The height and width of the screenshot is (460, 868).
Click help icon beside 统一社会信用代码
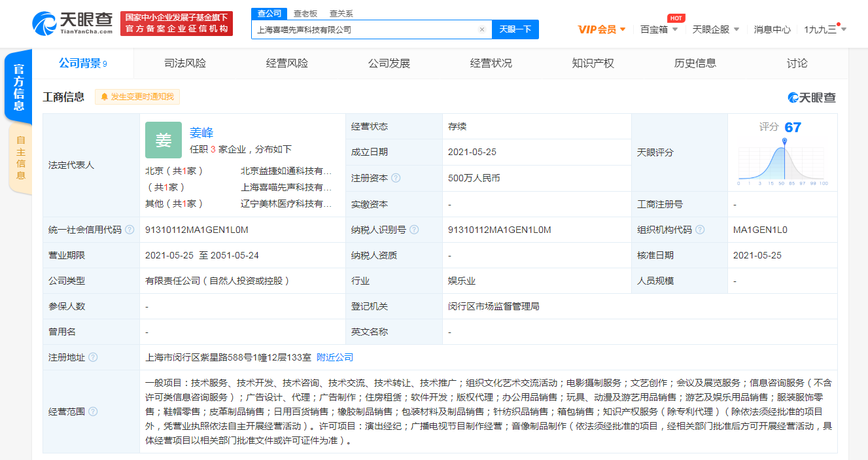(x=130, y=230)
